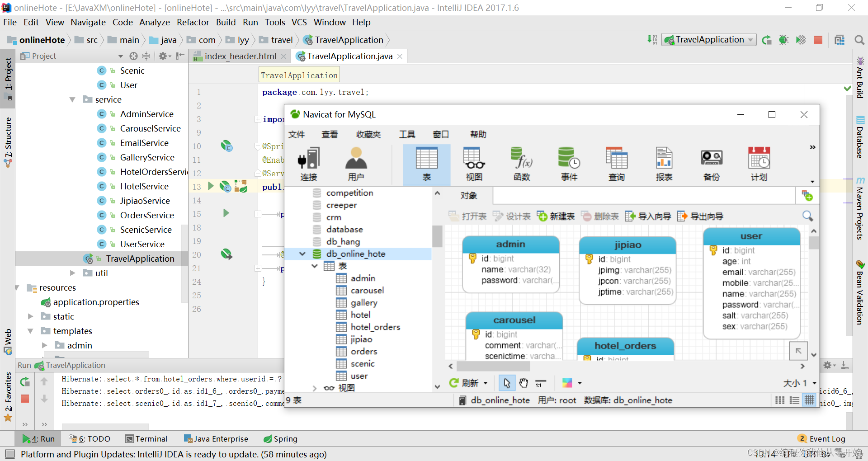
Task: Open Navicat 事件 (Event) tool
Action: 569,164
